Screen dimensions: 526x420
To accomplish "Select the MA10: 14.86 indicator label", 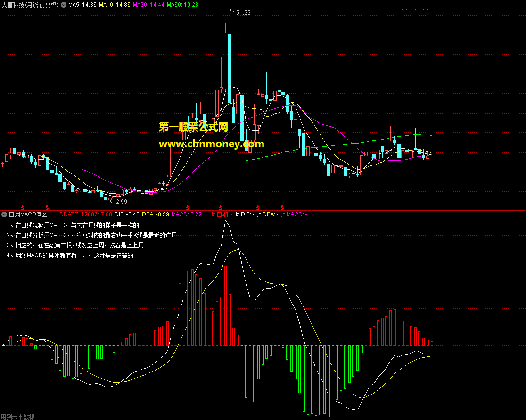I will coord(115,5).
